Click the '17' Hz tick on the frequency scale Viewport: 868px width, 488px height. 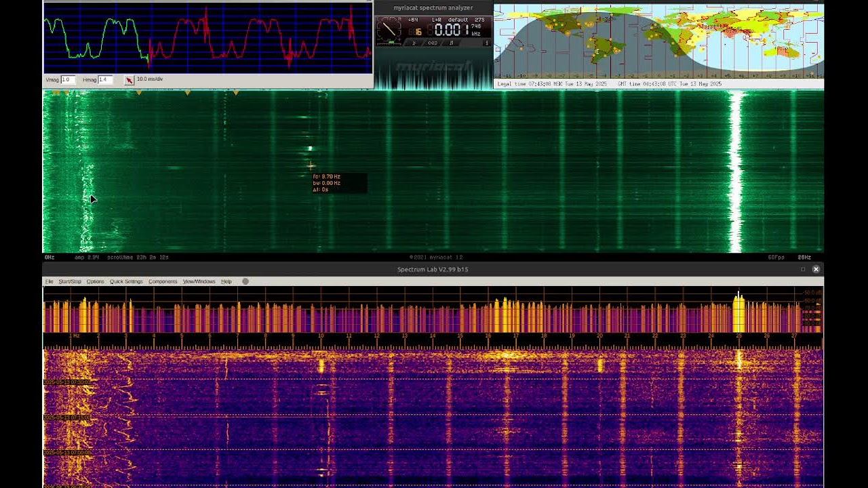pyautogui.click(x=516, y=335)
